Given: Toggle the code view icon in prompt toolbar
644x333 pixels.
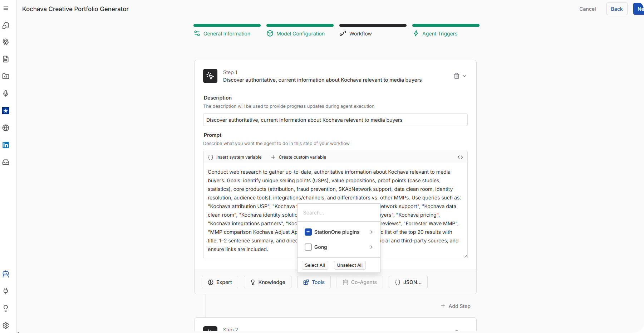Looking at the screenshot, I should click(460, 157).
